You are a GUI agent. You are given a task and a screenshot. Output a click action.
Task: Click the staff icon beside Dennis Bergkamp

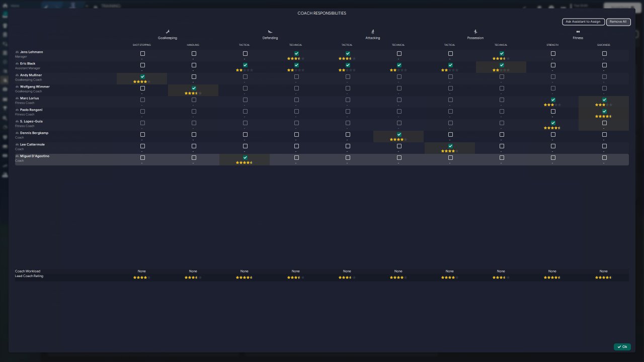click(x=18, y=133)
